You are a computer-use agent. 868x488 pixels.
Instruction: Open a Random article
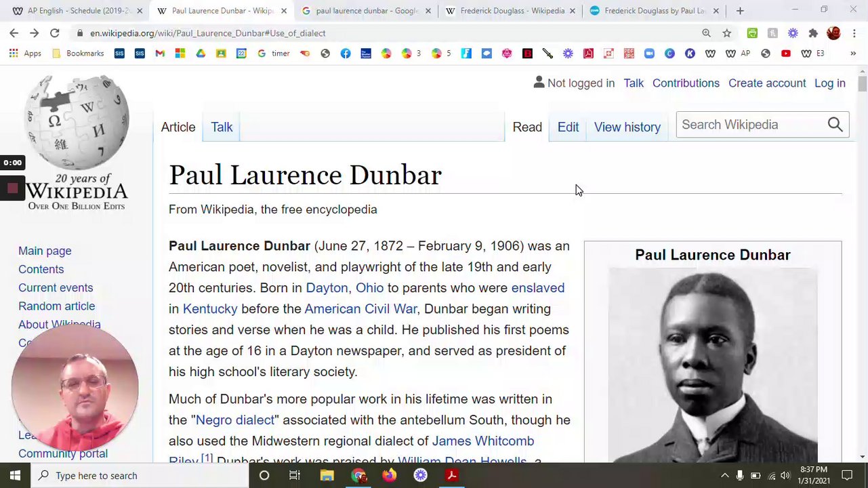[56, 306]
